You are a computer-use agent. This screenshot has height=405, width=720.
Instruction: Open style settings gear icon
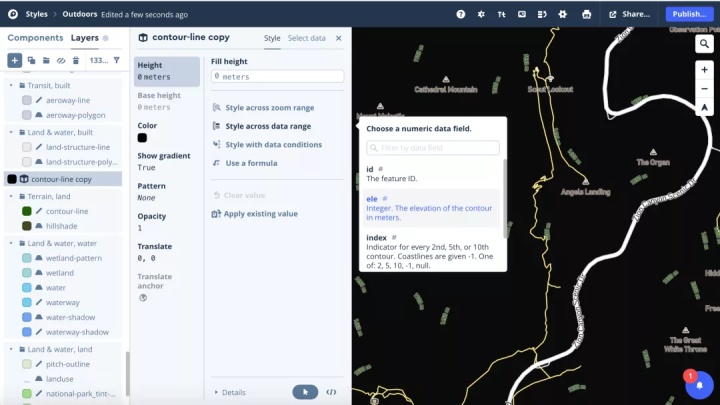click(562, 14)
